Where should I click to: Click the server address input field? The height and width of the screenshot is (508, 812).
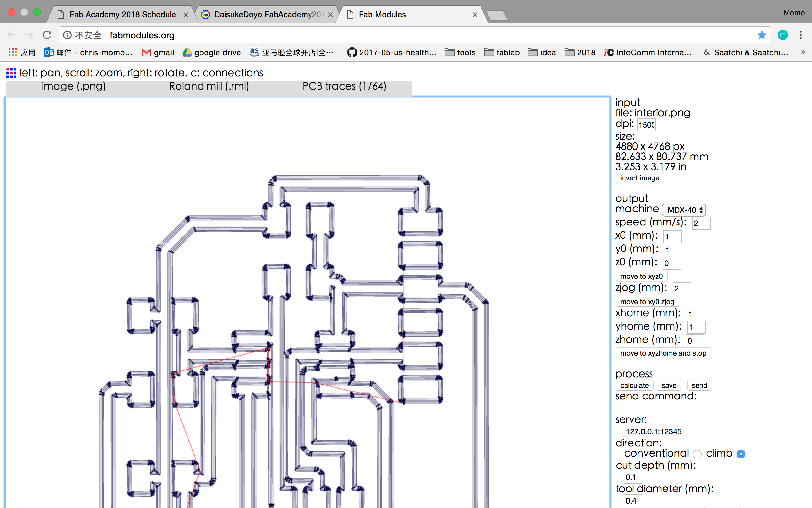coord(665,431)
